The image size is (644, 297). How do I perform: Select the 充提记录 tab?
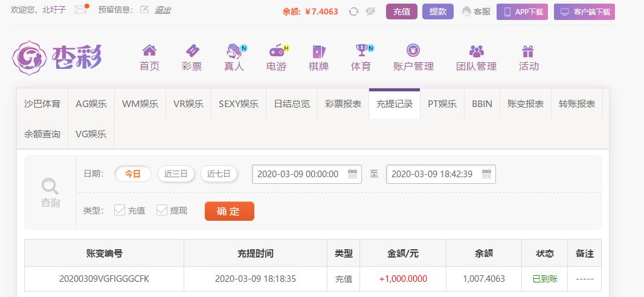click(394, 103)
